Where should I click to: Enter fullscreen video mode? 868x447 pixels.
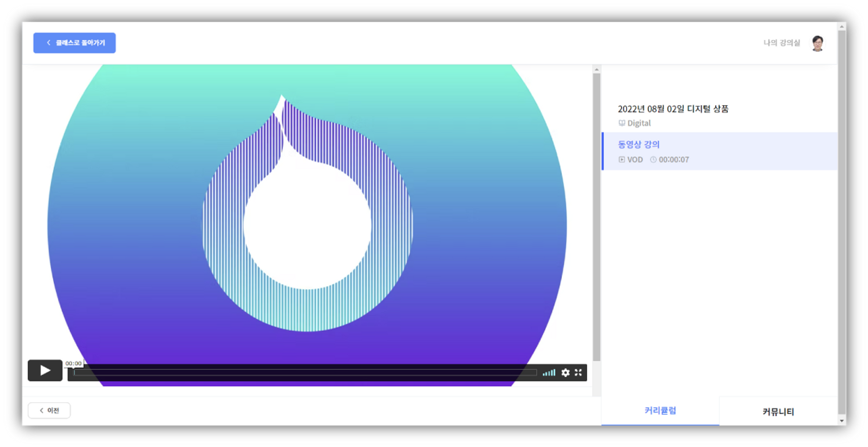click(579, 372)
